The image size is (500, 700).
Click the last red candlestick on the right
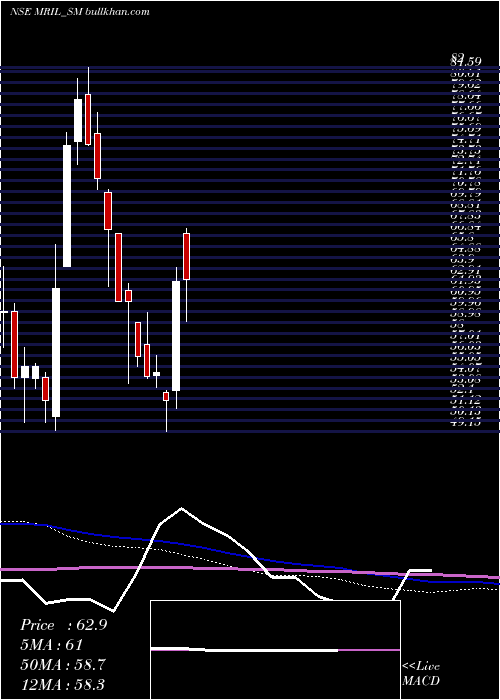coord(187,256)
